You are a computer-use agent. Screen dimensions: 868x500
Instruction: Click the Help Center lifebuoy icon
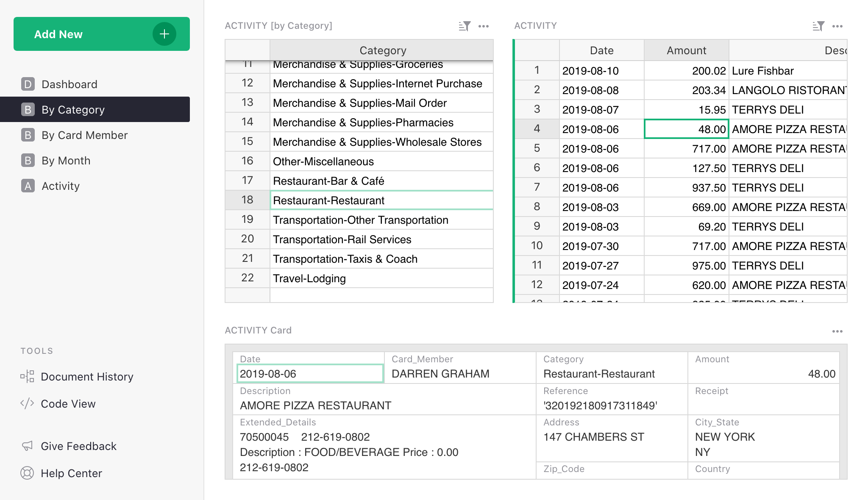click(x=27, y=473)
